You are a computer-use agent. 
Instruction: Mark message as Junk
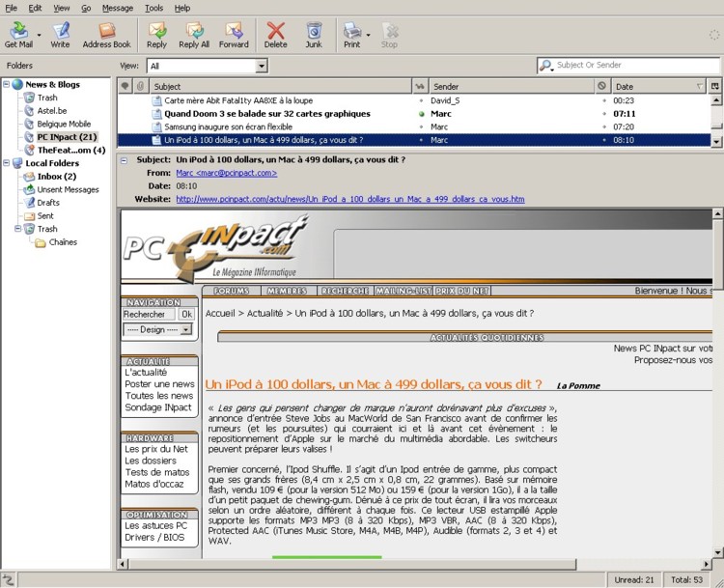point(314,36)
